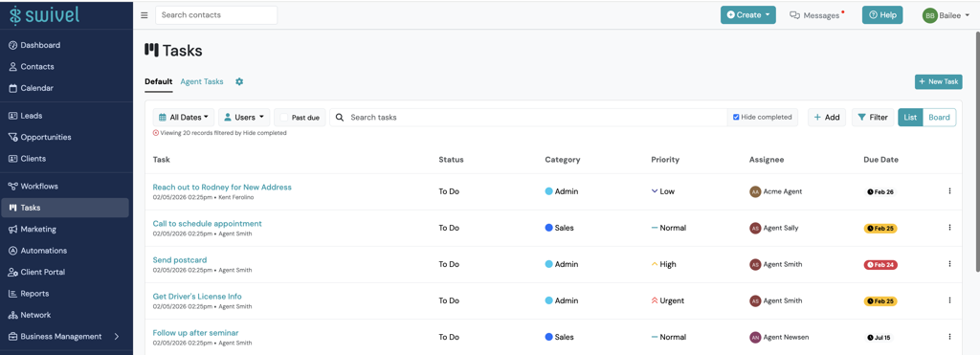The image size is (980, 355).
Task: Click the Assignee column header
Action: click(x=767, y=160)
